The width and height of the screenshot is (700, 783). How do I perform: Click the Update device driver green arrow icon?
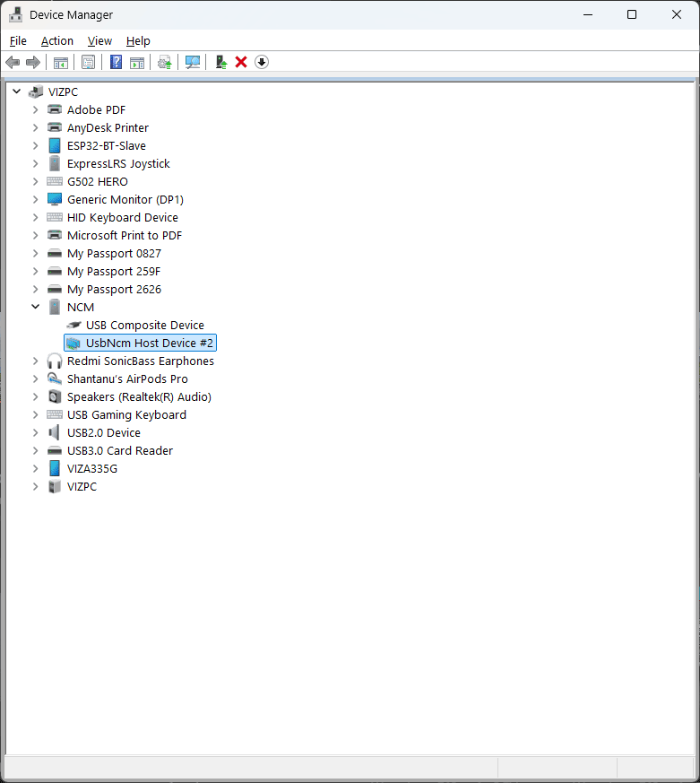(220, 63)
